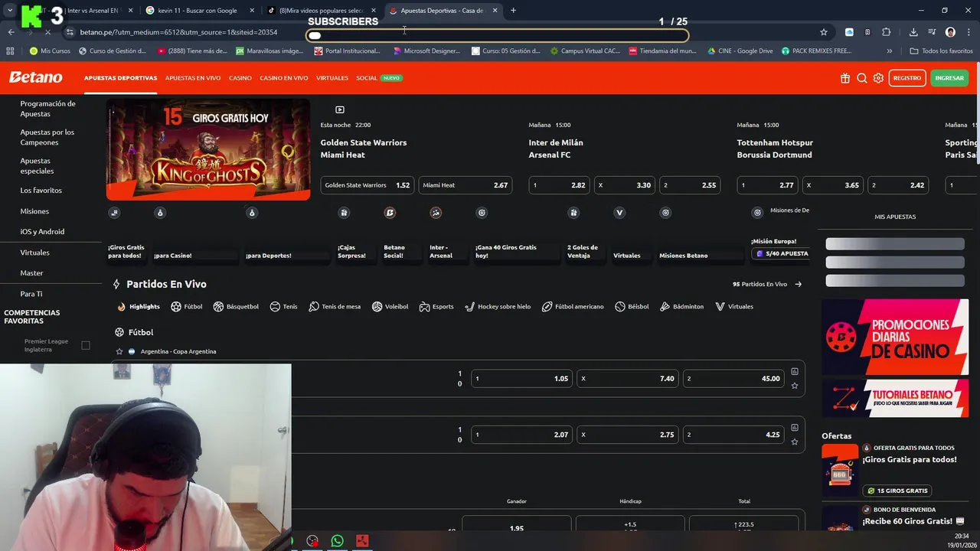Screen dimensions: 980x551
Task: Select draw odds 3.30 for Inter - Arsenal
Action: click(x=624, y=185)
